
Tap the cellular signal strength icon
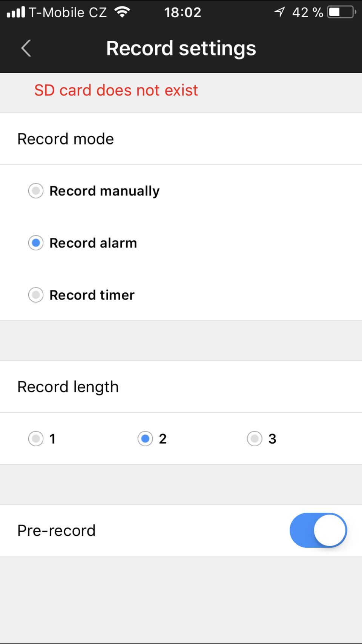pyautogui.click(x=16, y=12)
